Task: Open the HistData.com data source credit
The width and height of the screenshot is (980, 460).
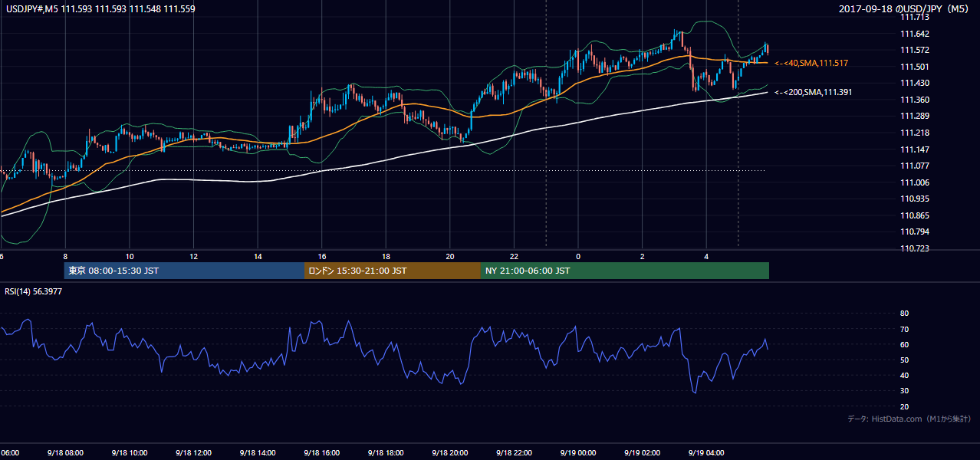Action: [909, 419]
